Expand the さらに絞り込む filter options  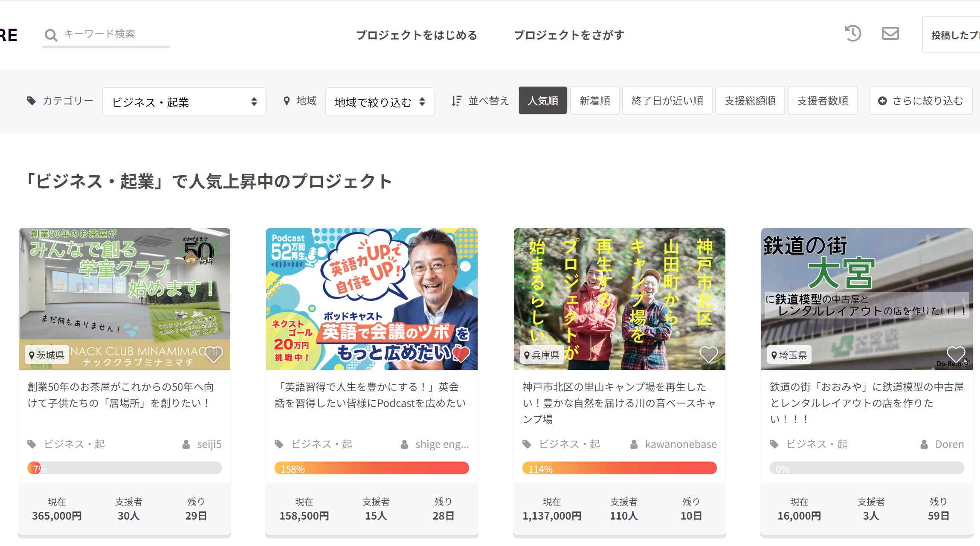[x=927, y=101]
